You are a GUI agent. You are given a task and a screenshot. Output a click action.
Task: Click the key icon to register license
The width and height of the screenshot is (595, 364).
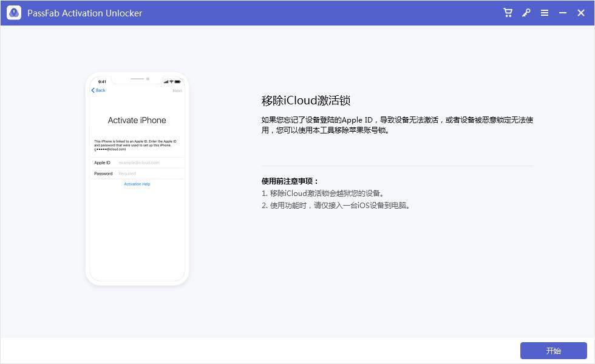[526, 12]
